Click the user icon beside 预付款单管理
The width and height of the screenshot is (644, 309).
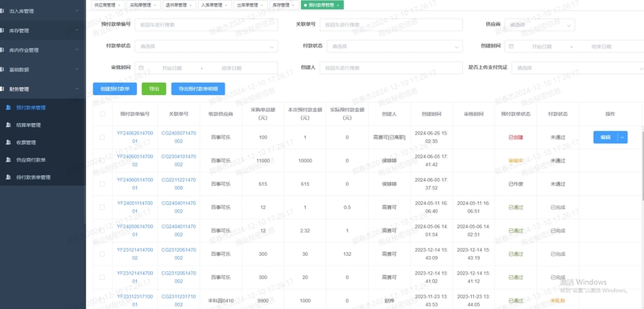pyautogui.click(x=8, y=108)
